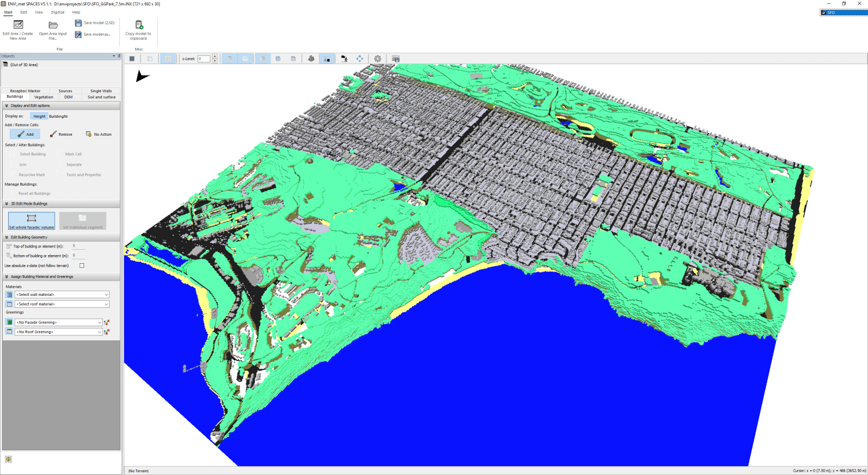
Task: Click the blue four-arrow pan icon
Action: [x=360, y=59]
